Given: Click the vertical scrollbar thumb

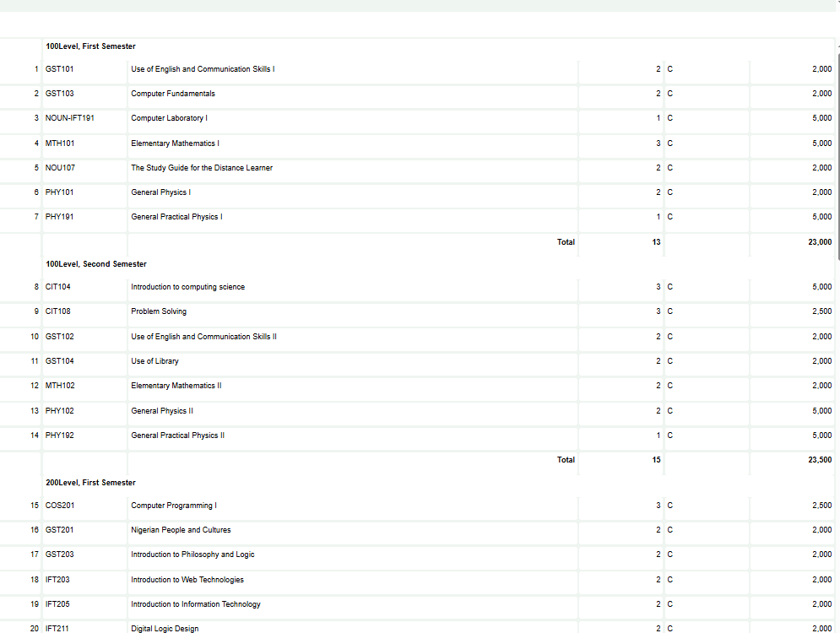Looking at the screenshot, I should (x=837, y=158).
